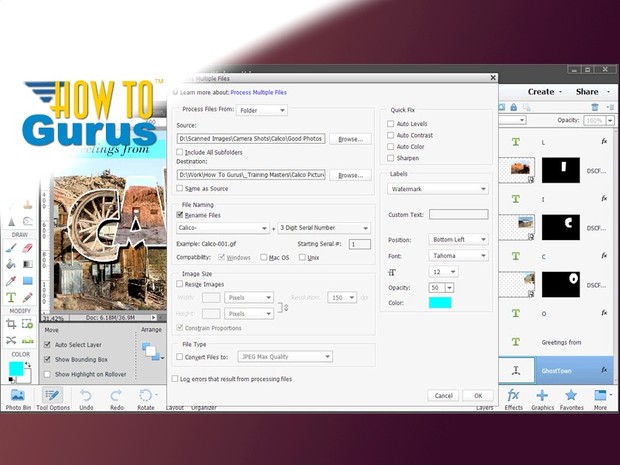This screenshot has height=465, width=620.
Task: Open the Calico- file naming dropdown
Action: tap(223, 228)
